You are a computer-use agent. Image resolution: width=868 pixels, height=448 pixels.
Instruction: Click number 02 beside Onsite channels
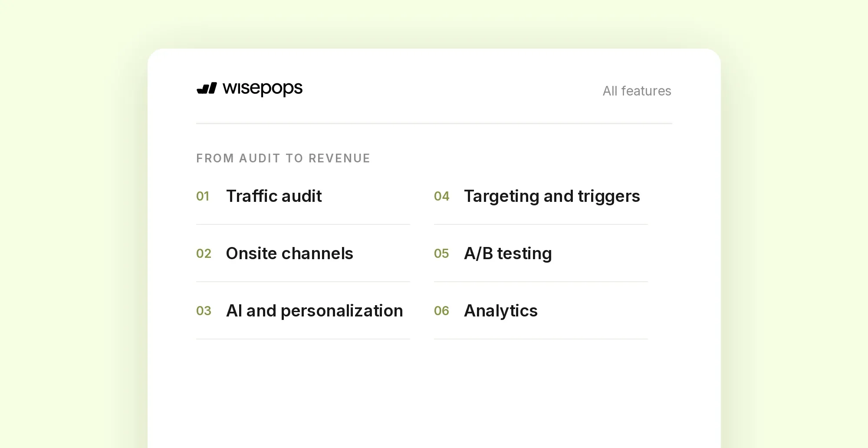[204, 254]
